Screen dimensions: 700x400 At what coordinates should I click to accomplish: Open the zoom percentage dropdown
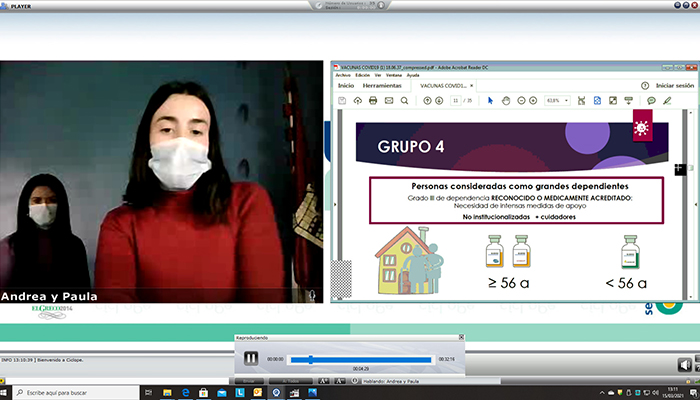click(x=557, y=101)
